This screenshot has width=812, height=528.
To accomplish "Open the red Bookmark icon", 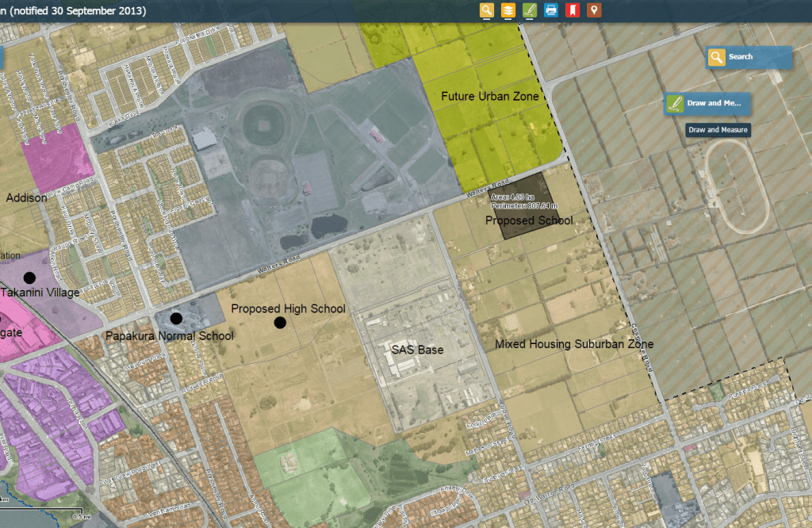I will click(x=572, y=10).
